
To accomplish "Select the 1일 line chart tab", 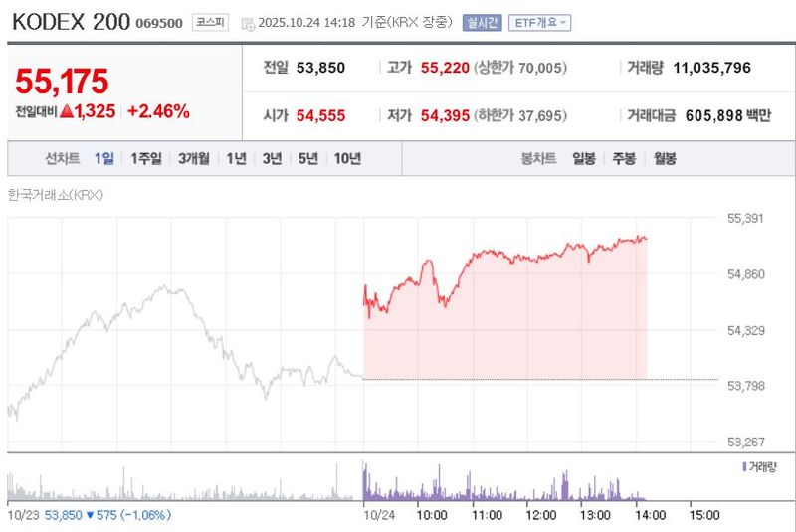I will (104, 158).
